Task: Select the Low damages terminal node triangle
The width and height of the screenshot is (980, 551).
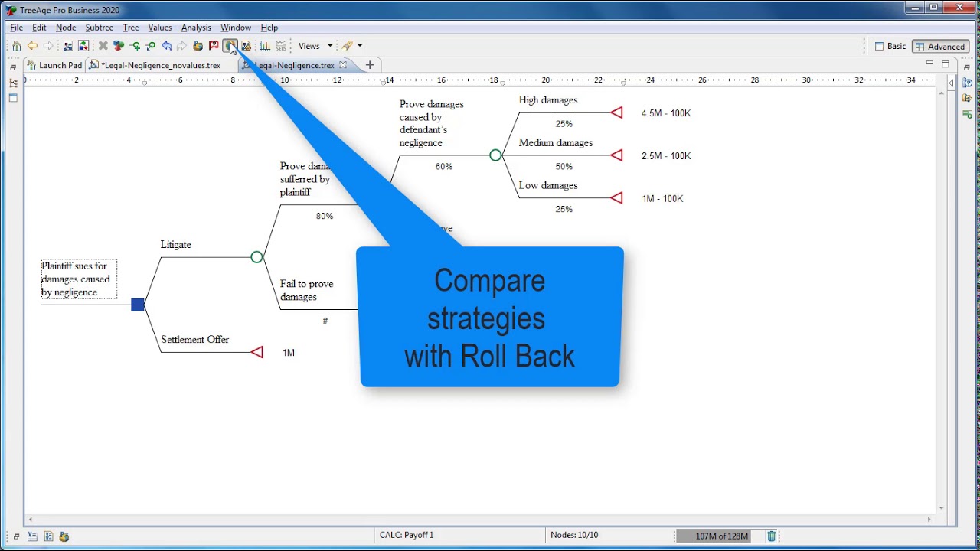Action: tap(616, 198)
